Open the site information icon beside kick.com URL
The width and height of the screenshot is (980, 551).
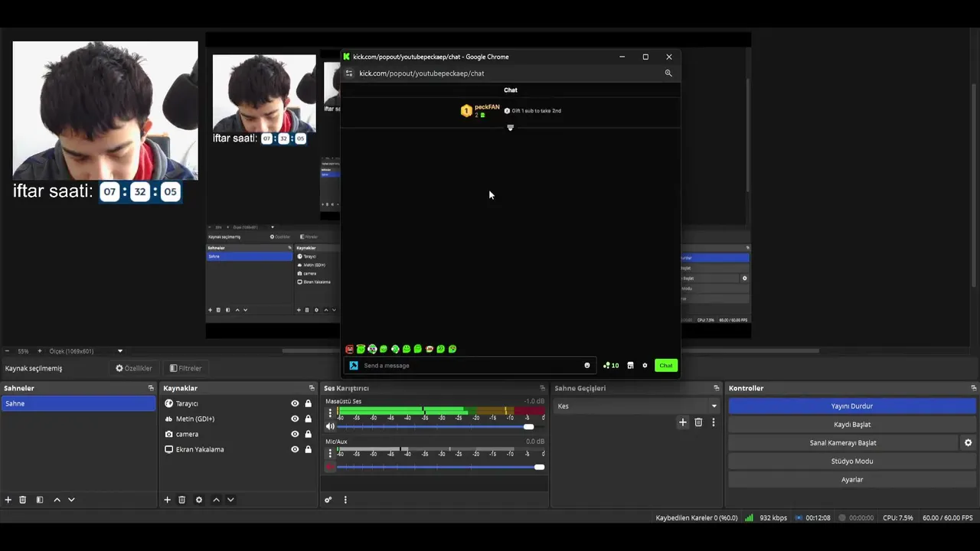349,73
